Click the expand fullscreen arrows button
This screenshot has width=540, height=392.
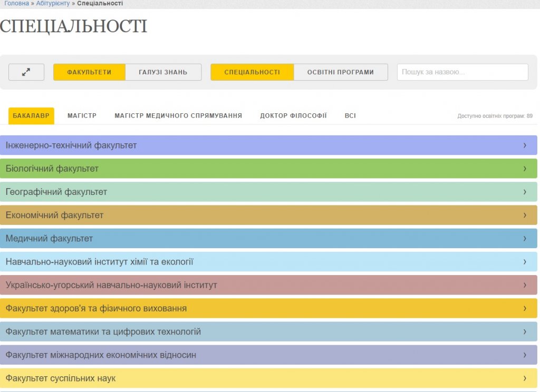coord(26,72)
